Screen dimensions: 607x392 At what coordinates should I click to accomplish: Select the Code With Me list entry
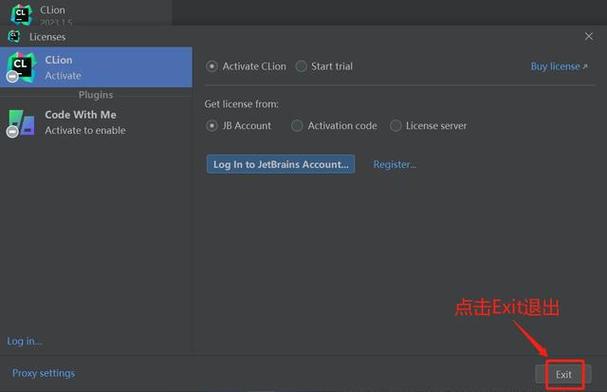click(x=96, y=123)
